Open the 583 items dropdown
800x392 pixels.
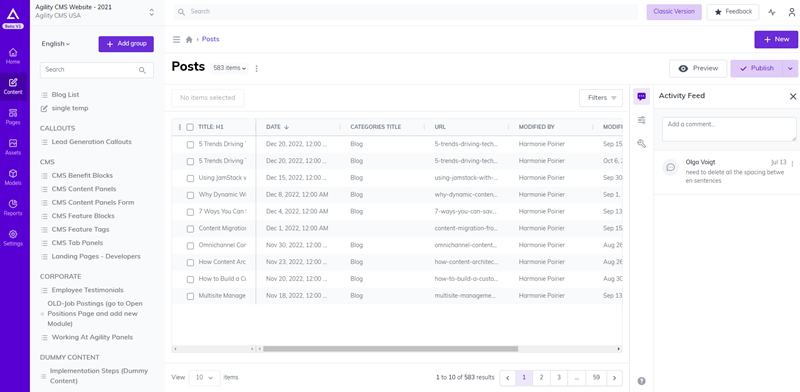coord(230,68)
